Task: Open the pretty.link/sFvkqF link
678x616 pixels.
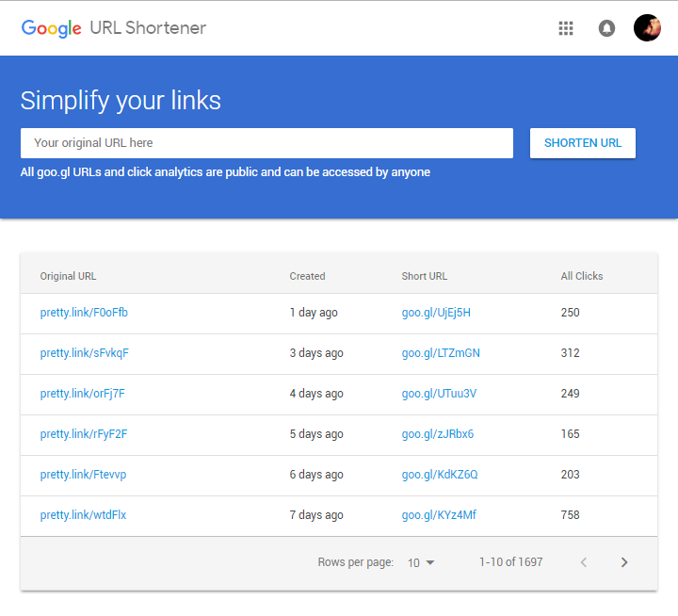Action: point(85,353)
